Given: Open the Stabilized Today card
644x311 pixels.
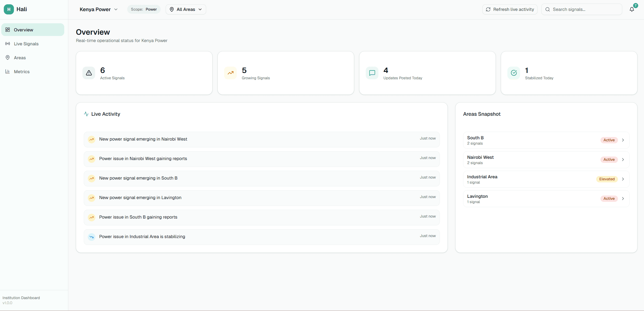Looking at the screenshot, I should coord(569,73).
